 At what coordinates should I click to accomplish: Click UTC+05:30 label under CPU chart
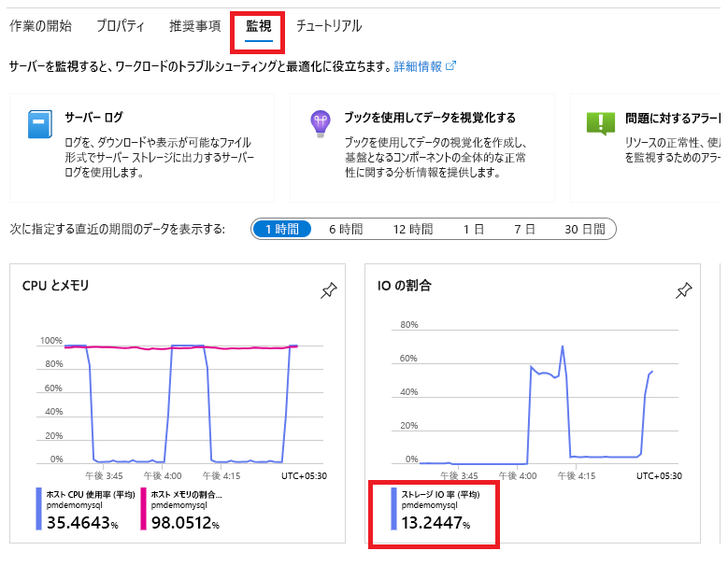tap(304, 476)
